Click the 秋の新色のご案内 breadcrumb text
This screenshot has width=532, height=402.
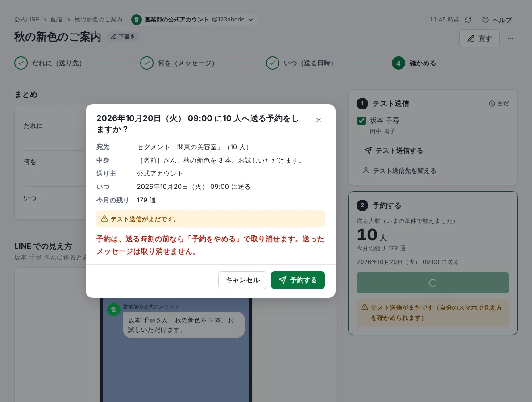click(x=98, y=20)
